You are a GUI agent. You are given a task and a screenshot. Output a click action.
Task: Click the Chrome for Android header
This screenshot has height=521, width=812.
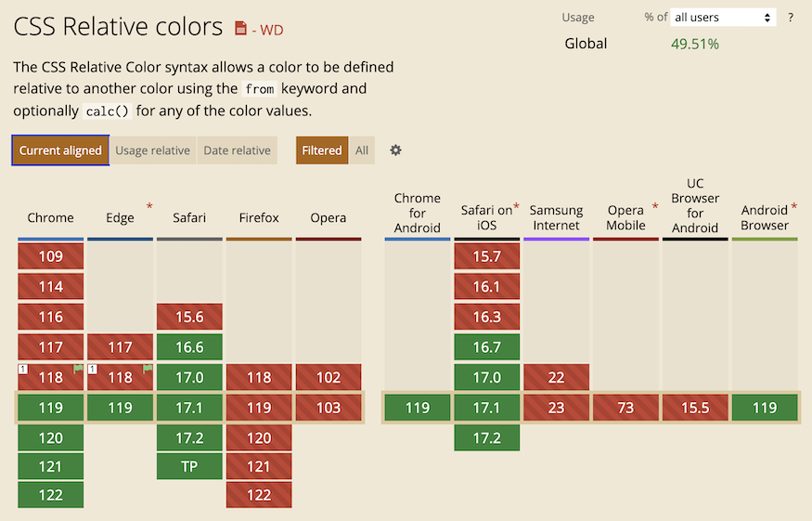click(418, 213)
